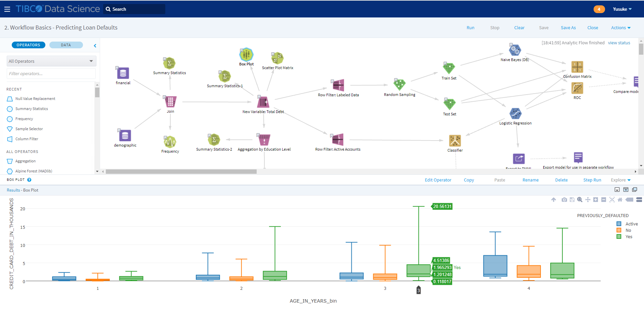Zoom in on the box plot

(x=596, y=200)
